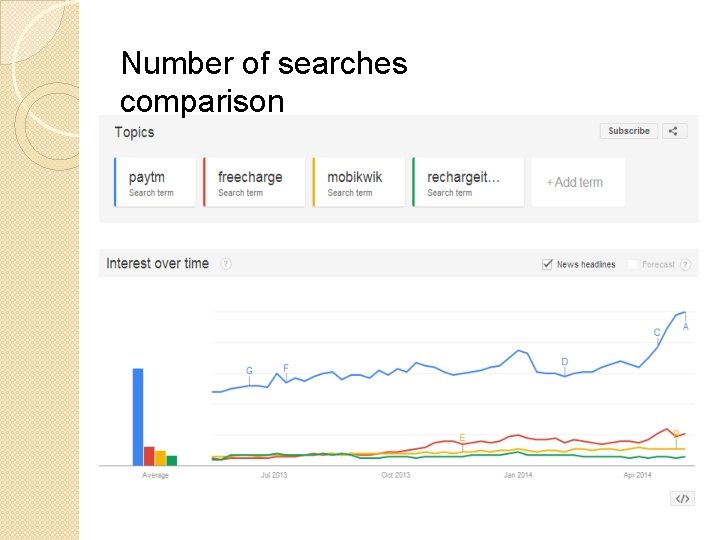Open news headline marker F on chart

point(286,369)
